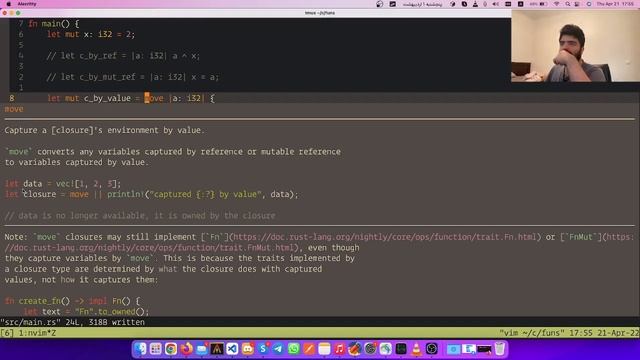The height and width of the screenshot is (360, 640).
Task: Click the commented 'c_by_mut_ref' closure line
Action: [x=133, y=77]
